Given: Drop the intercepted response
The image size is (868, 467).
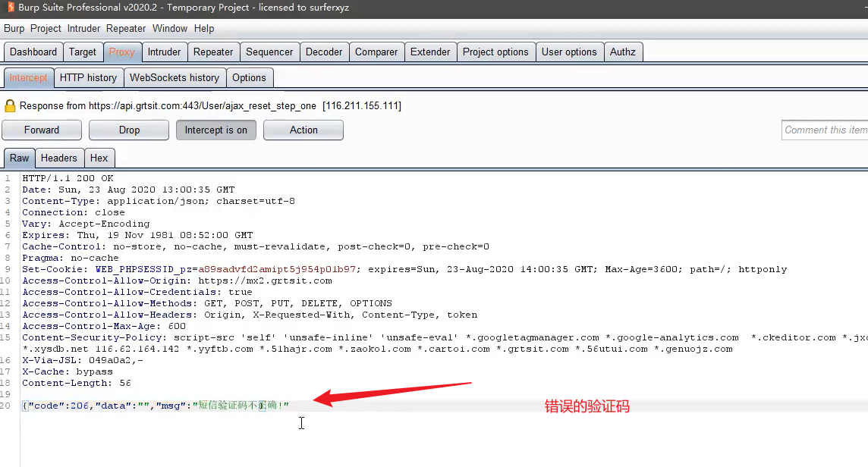Looking at the screenshot, I should 129,130.
